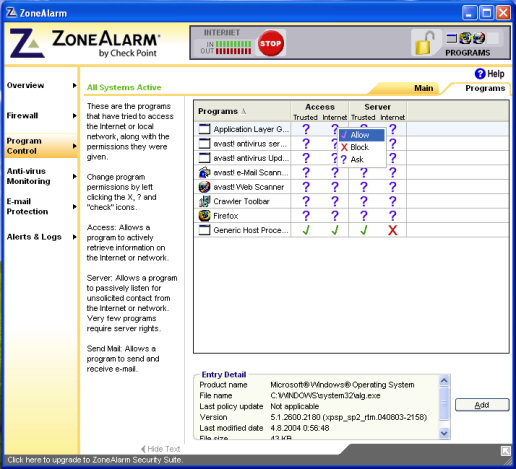This screenshot has height=469, width=516.
Task: Select the Crawler Toolbar row name
Action: point(241,201)
